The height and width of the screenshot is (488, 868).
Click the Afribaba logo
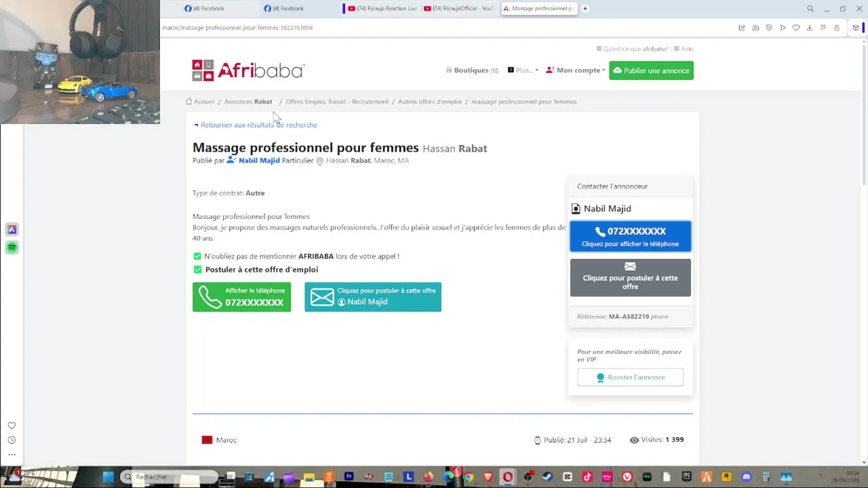[248, 70]
